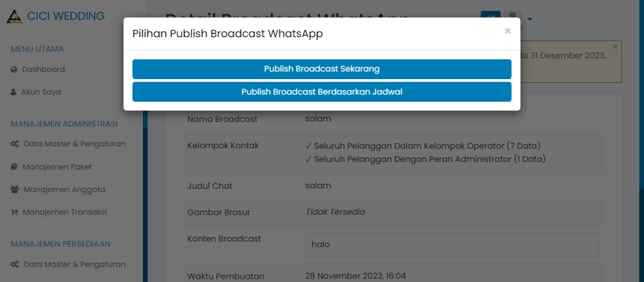Click the Manajemen Anggota group icon
The height and width of the screenshot is (282, 644).
(x=15, y=190)
